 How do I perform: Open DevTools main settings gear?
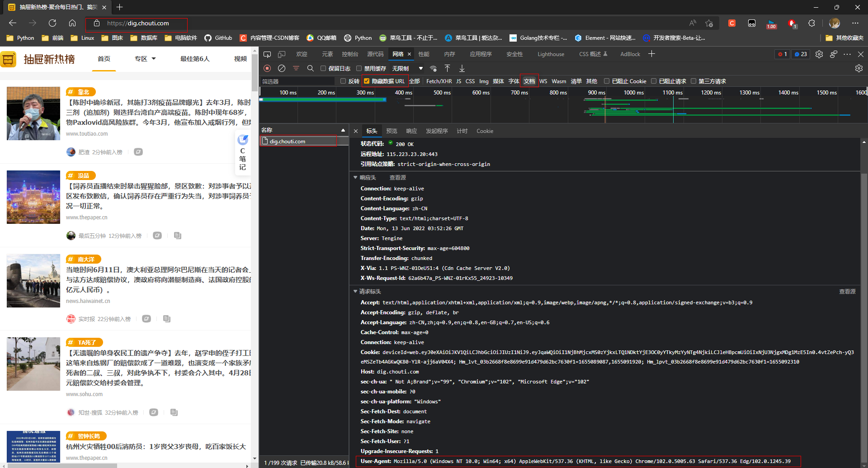(819, 54)
